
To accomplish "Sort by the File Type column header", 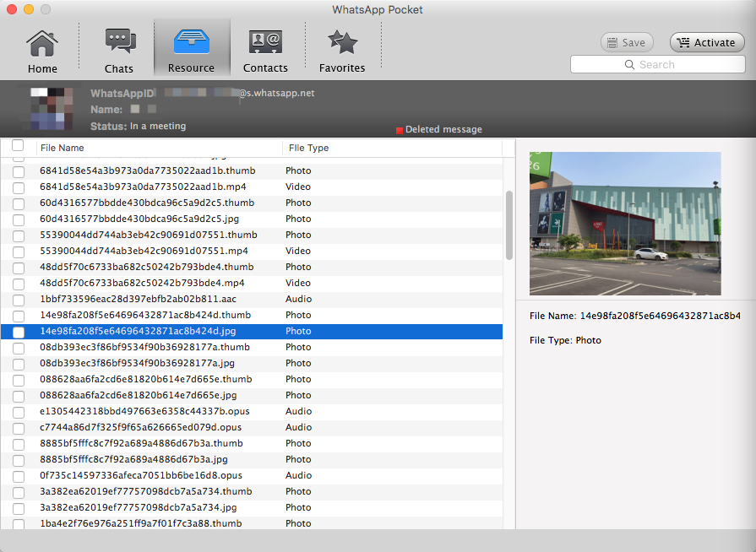I will pyautogui.click(x=308, y=148).
